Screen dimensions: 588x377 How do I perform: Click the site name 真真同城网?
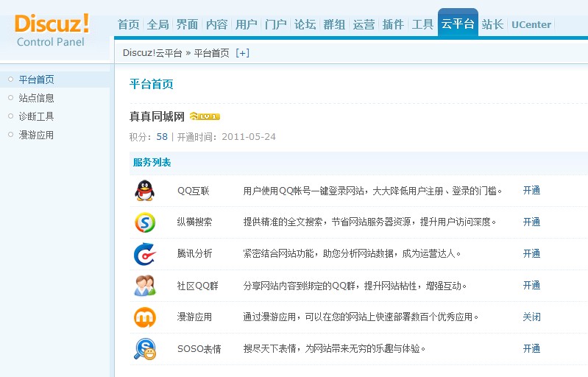[x=157, y=116]
